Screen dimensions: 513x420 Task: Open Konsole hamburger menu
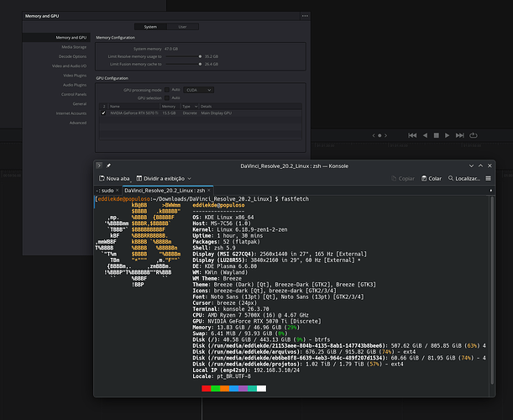(x=488, y=178)
